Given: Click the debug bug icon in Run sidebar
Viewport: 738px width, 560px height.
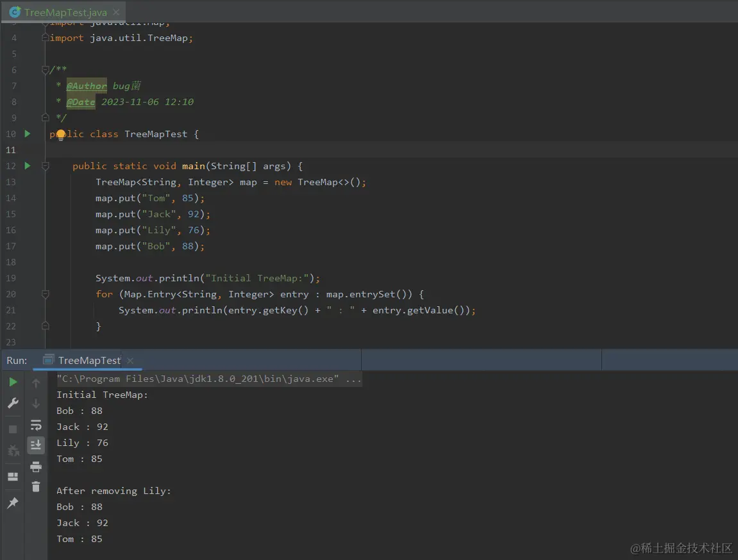Looking at the screenshot, I should tap(13, 450).
